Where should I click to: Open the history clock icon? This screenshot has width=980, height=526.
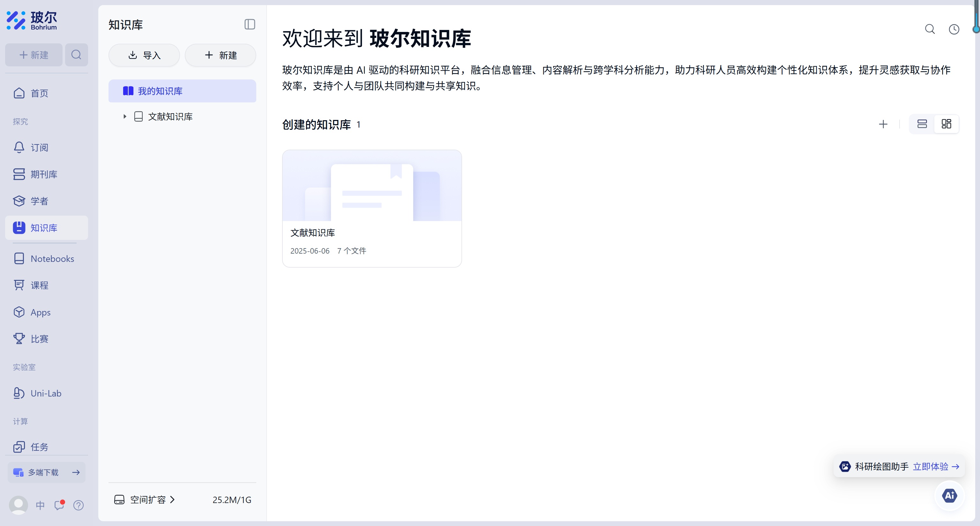click(954, 29)
